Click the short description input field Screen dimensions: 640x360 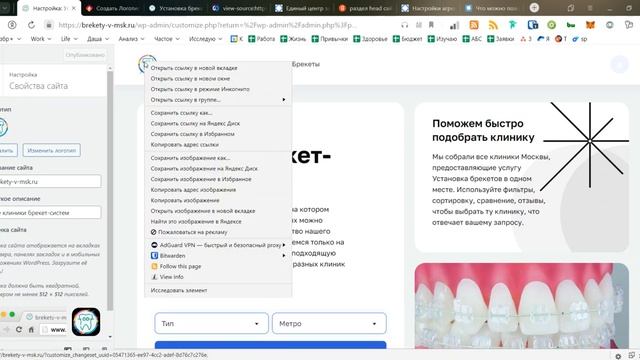pyautogui.click(x=50, y=213)
